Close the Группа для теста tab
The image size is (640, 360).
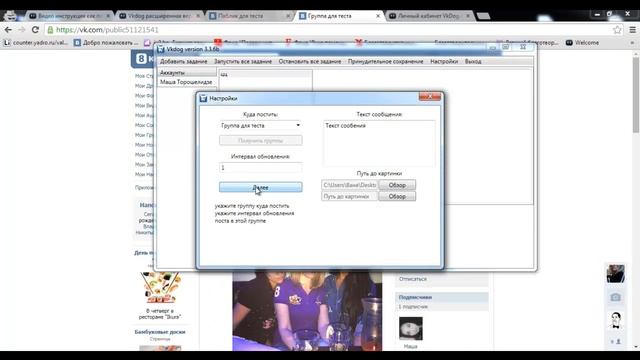coord(378,16)
